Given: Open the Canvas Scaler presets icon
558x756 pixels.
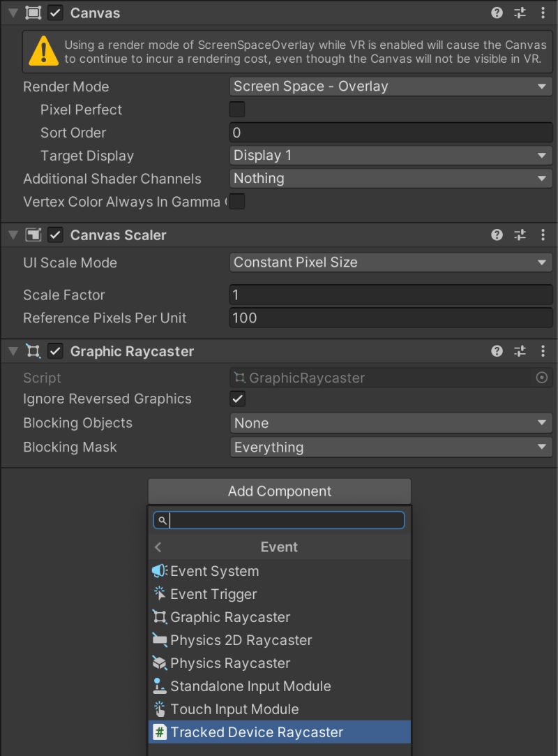Looking at the screenshot, I should [x=519, y=235].
